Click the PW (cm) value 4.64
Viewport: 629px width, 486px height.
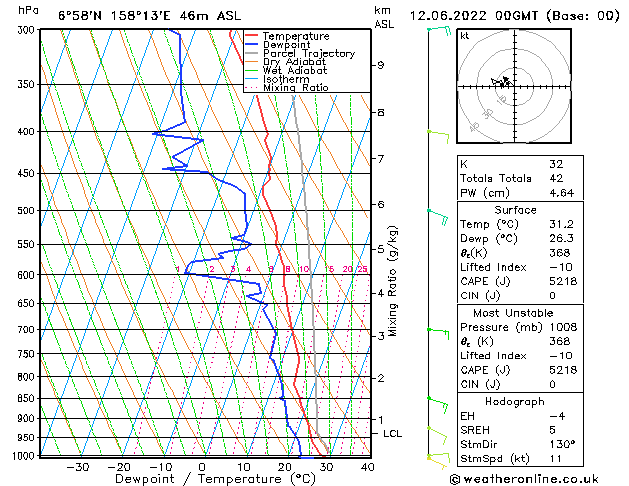[x=562, y=193]
